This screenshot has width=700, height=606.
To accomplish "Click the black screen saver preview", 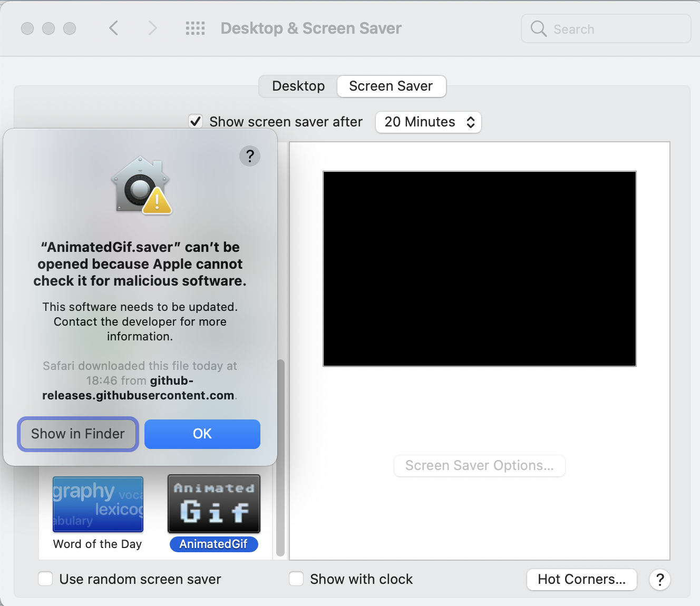I will pyautogui.click(x=480, y=269).
